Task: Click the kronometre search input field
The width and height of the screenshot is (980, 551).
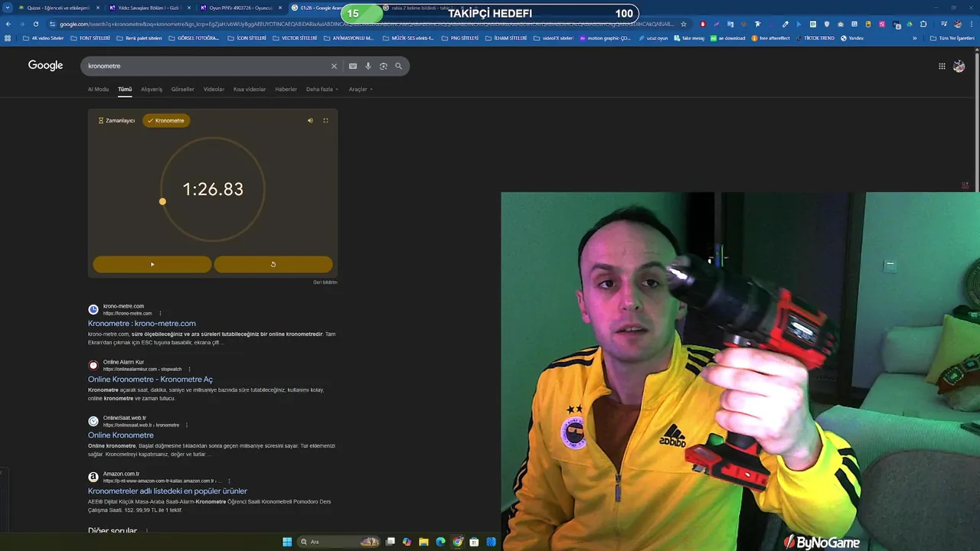Action: pyautogui.click(x=205, y=66)
